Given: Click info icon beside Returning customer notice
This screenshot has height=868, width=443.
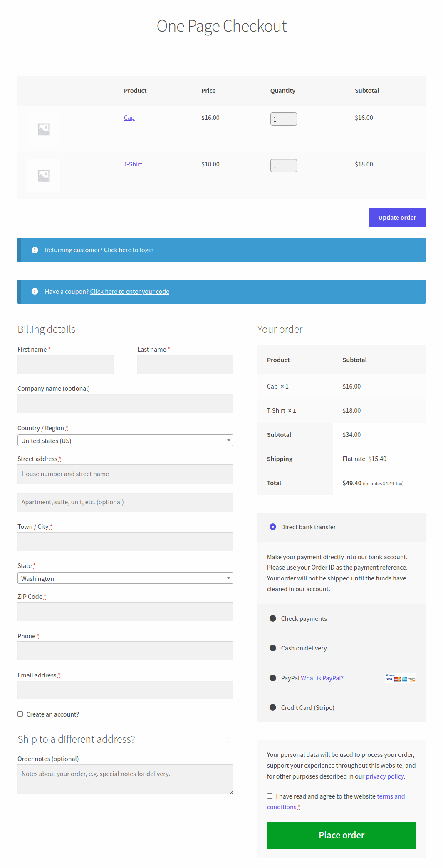Looking at the screenshot, I should 35,250.
